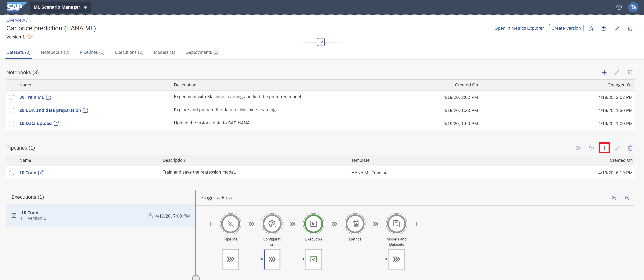Add a new pipeline with the plus icon
Image resolution: width=644 pixels, height=280 pixels.
[x=604, y=148]
